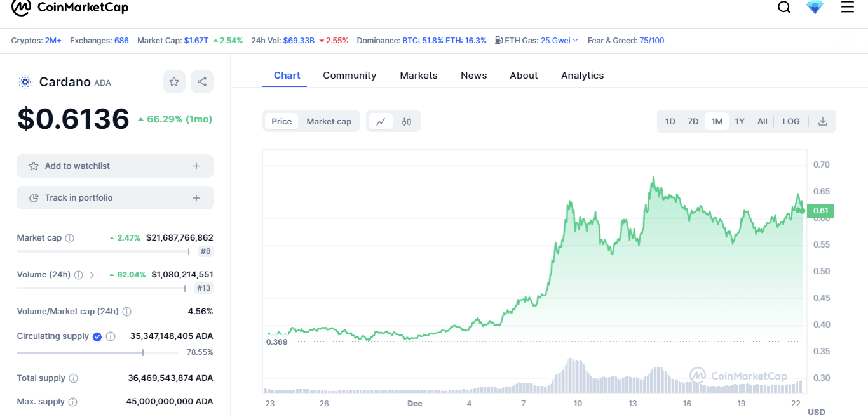Click the 78.55% circulating percentage
The width and height of the screenshot is (868, 417).
pos(200,352)
